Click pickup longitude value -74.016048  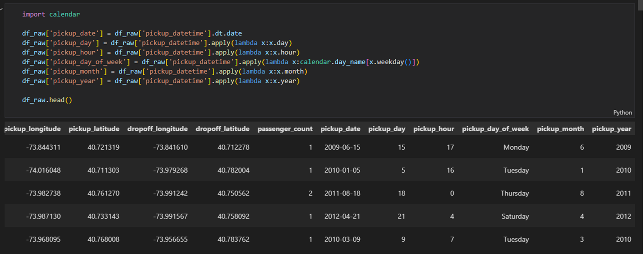pyautogui.click(x=43, y=170)
